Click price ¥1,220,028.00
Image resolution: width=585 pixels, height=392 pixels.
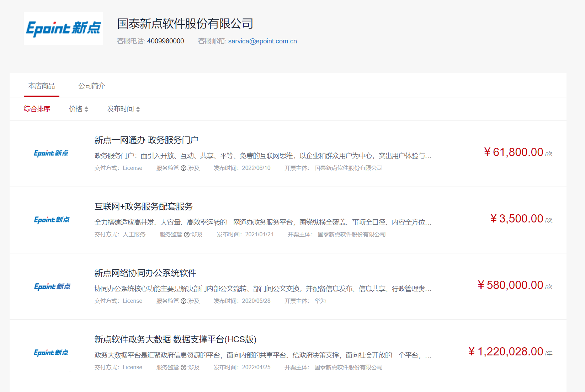point(506,351)
